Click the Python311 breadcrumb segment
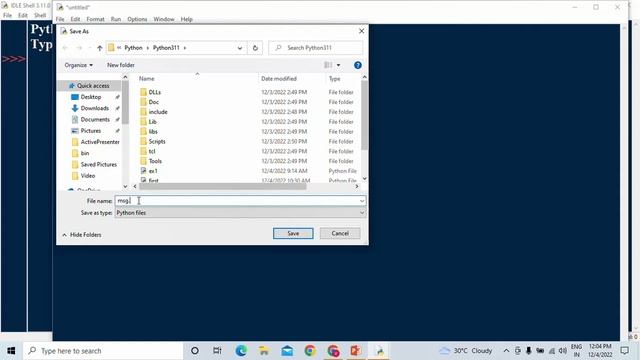This screenshot has height=360, width=640. click(x=166, y=48)
